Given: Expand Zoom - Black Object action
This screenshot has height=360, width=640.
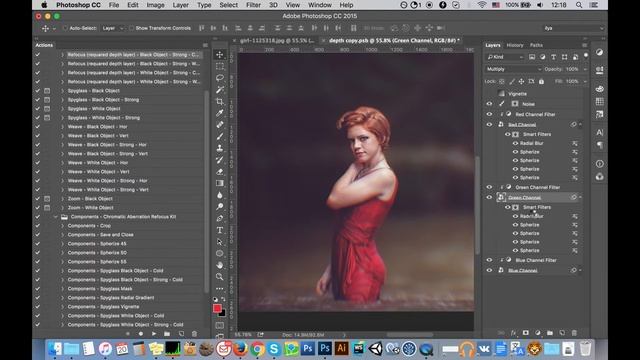Looking at the screenshot, I should pyautogui.click(x=62, y=199).
